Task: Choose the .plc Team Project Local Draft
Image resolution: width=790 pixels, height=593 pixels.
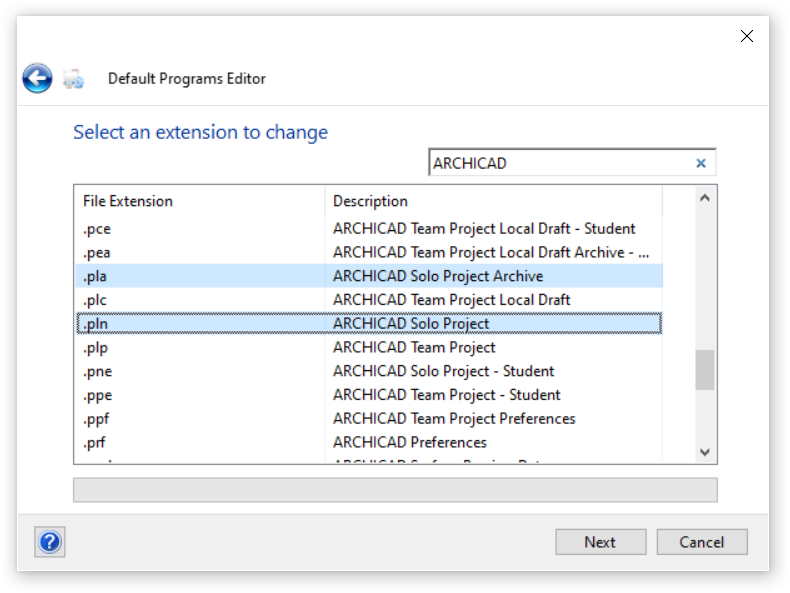Action: (368, 300)
